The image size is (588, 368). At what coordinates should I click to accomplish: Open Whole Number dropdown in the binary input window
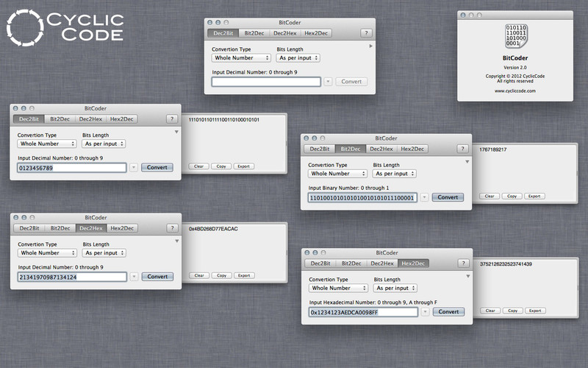337,174
